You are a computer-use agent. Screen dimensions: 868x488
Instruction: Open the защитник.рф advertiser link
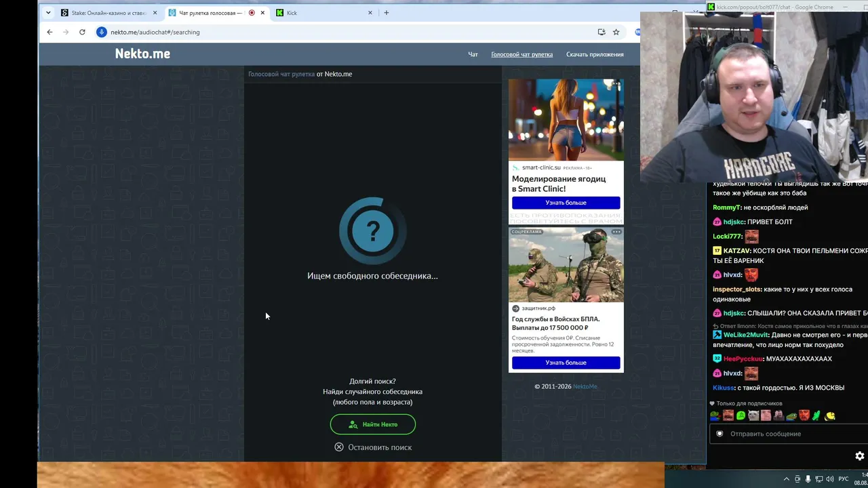(x=538, y=308)
